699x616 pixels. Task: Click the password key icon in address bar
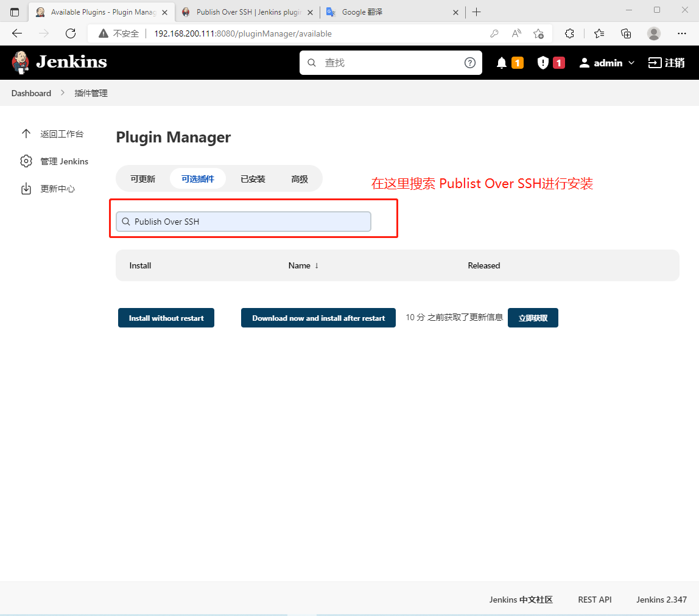[494, 33]
